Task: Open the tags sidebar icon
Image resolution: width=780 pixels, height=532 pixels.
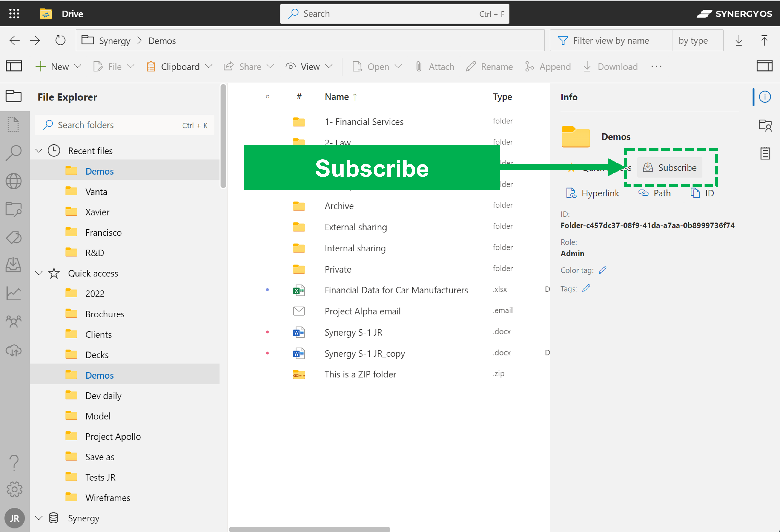Action: 14,238
